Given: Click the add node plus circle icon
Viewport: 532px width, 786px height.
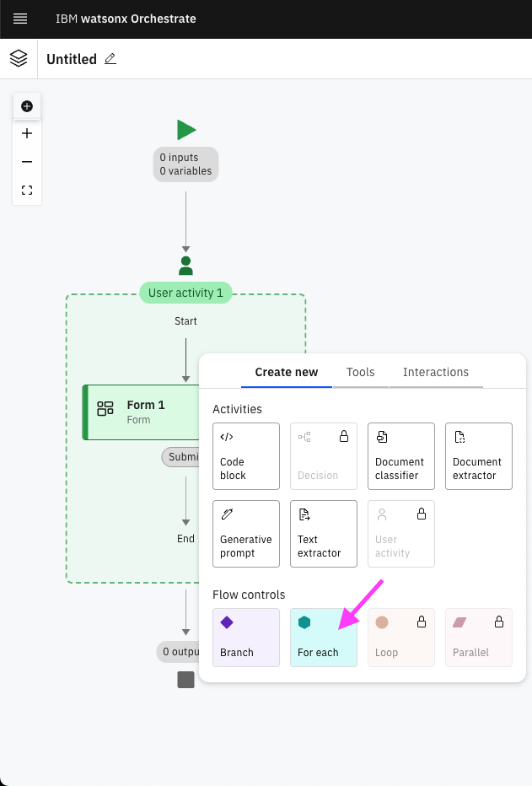Looking at the screenshot, I should [27, 106].
